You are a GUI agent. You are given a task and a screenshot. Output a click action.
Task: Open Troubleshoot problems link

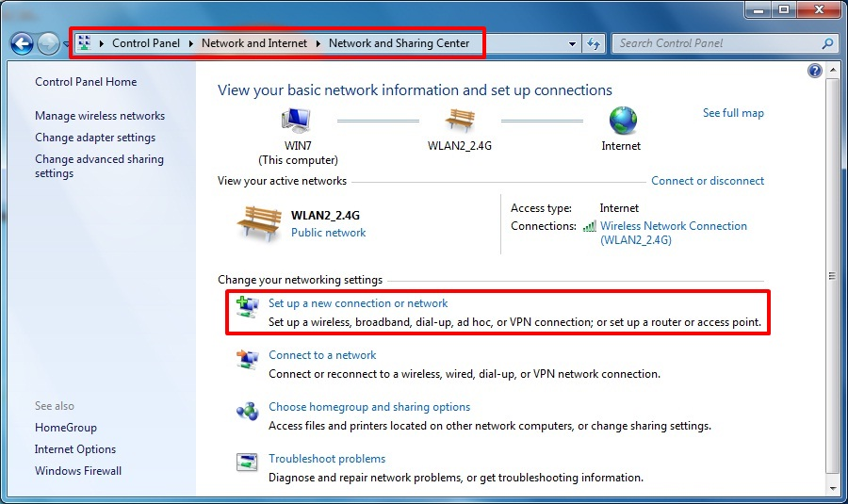point(327,459)
